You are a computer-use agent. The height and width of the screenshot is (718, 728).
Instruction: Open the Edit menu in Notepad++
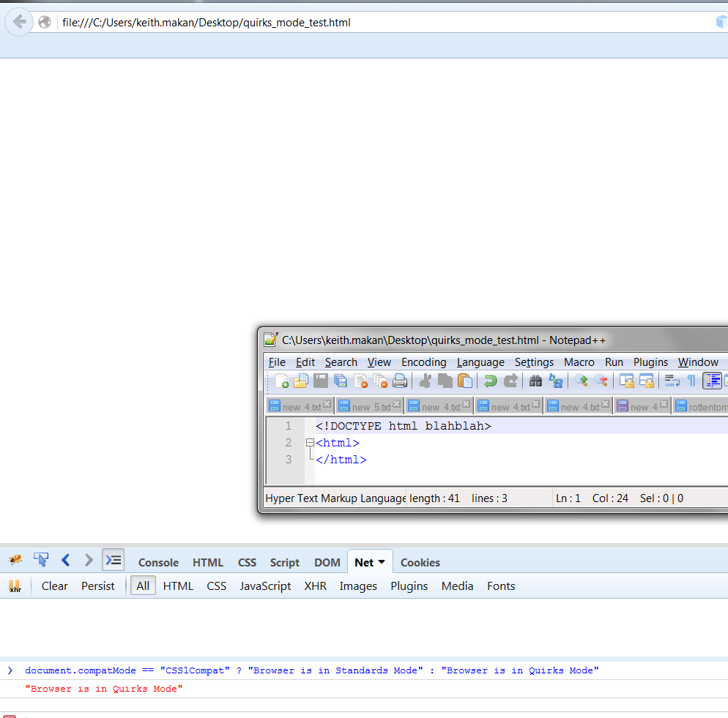click(x=305, y=362)
